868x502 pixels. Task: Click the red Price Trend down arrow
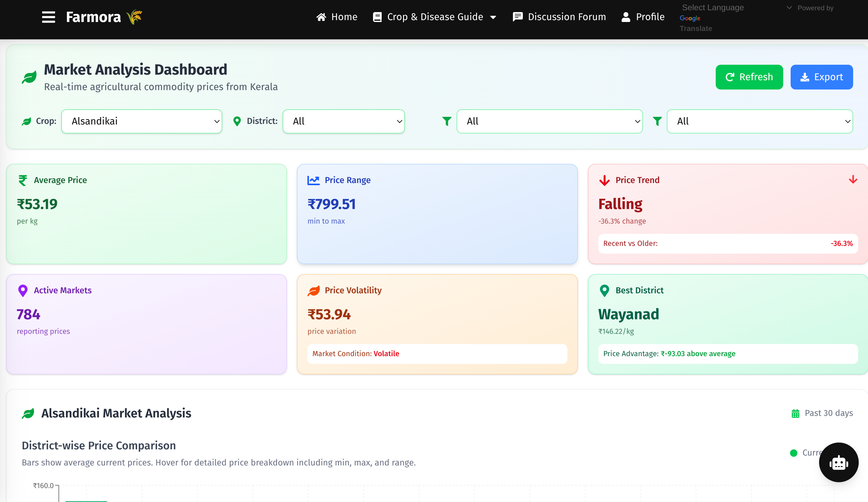pos(605,180)
